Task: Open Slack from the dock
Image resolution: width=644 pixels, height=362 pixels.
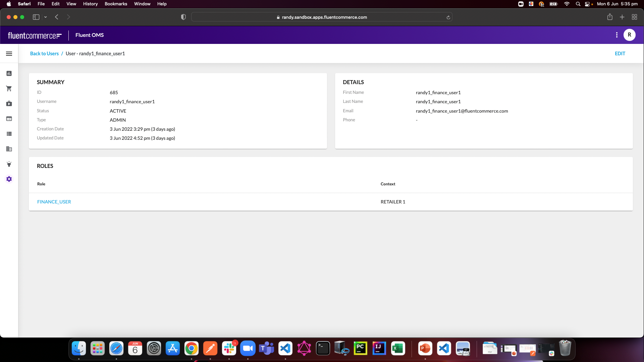Action: 229,349
